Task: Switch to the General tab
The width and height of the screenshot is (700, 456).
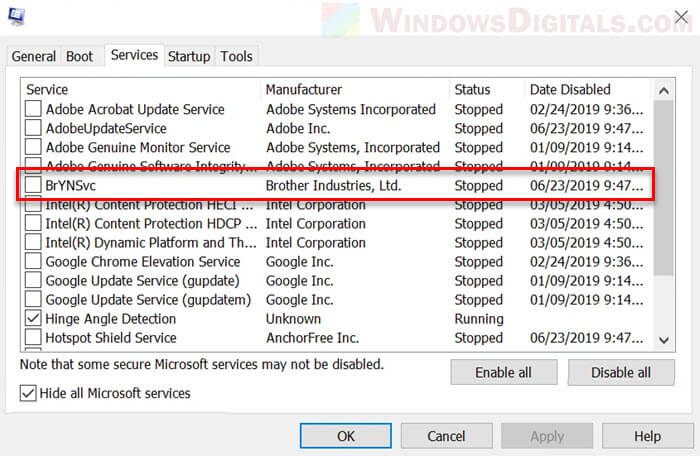Action: tap(33, 57)
